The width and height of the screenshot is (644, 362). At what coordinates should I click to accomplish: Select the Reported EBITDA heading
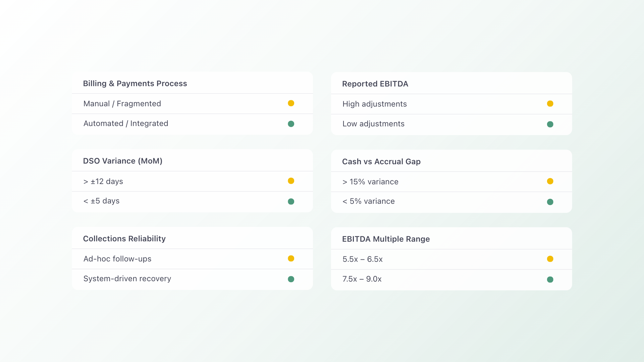click(x=375, y=84)
